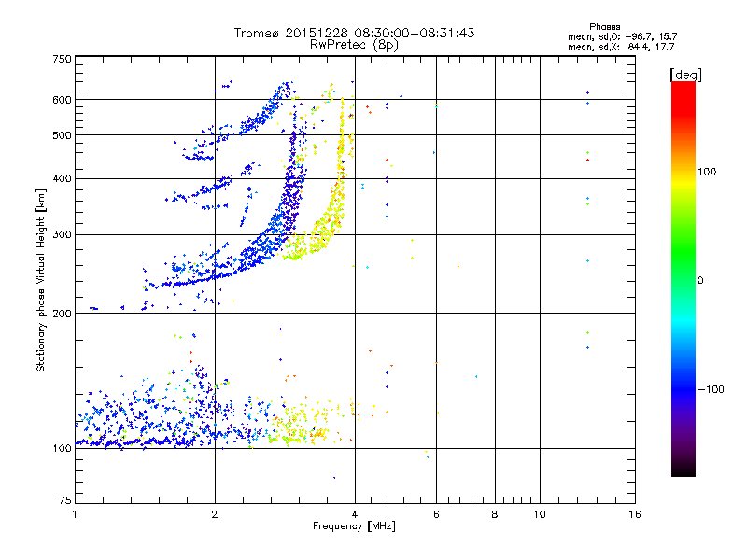Viewport: 747px width, 560px height.
Task: Select the 10 frequency axis tick label
Action: pyautogui.click(x=540, y=514)
